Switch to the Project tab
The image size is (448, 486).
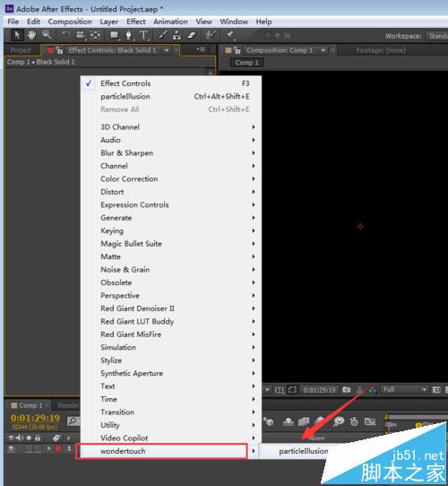(21, 50)
